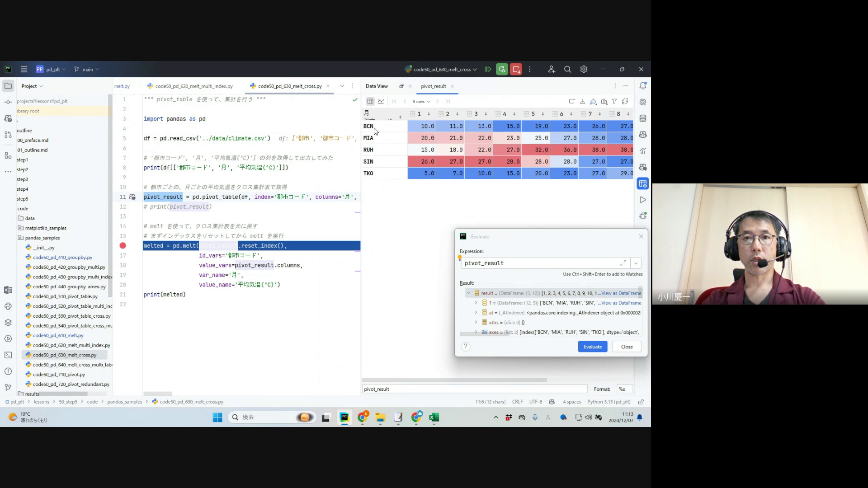Toggle the sort arrows on column 1

point(429,114)
